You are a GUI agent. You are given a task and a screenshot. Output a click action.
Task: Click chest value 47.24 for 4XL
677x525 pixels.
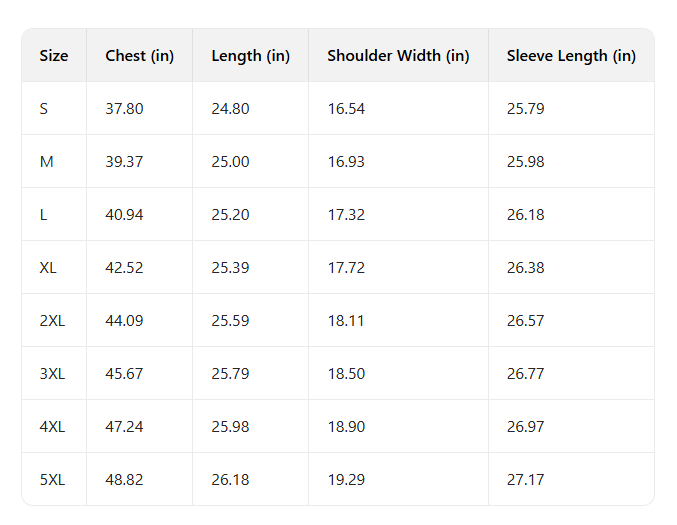124,427
